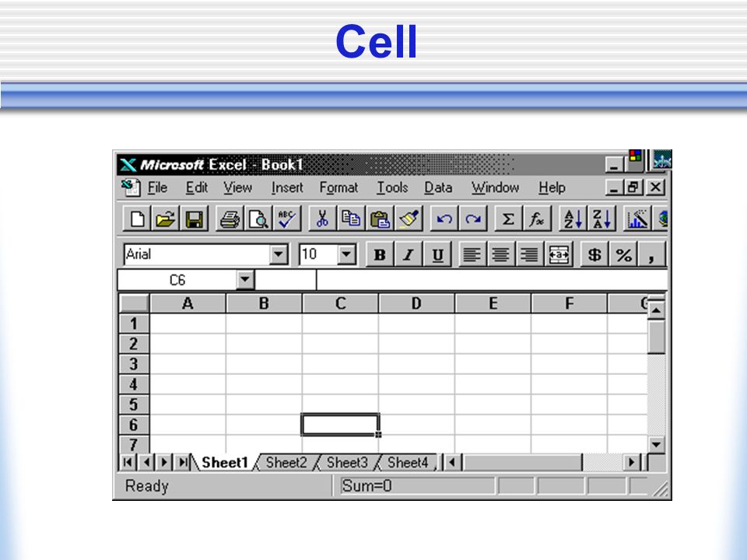
Task: Jump to first sheet tab
Action: 128,462
